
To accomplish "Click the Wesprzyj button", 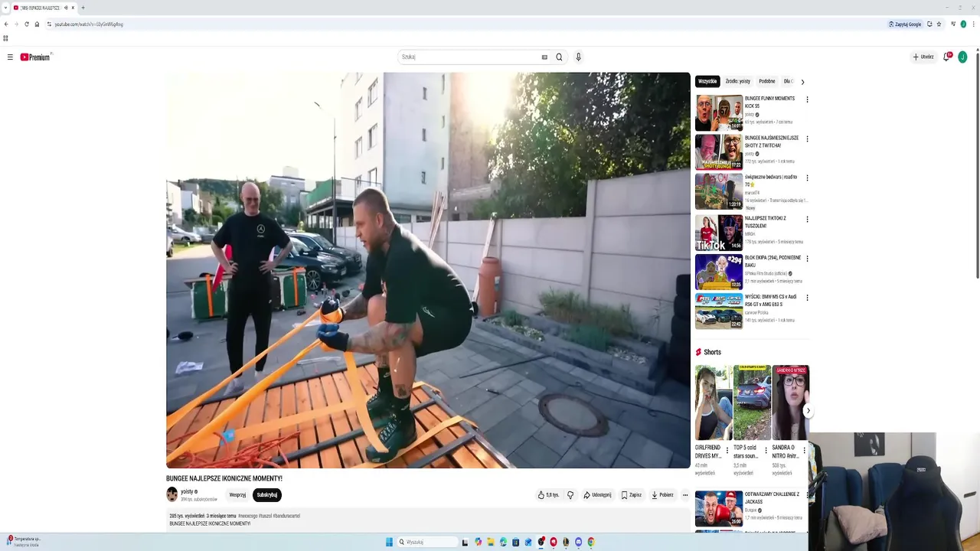I will point(237,495).
